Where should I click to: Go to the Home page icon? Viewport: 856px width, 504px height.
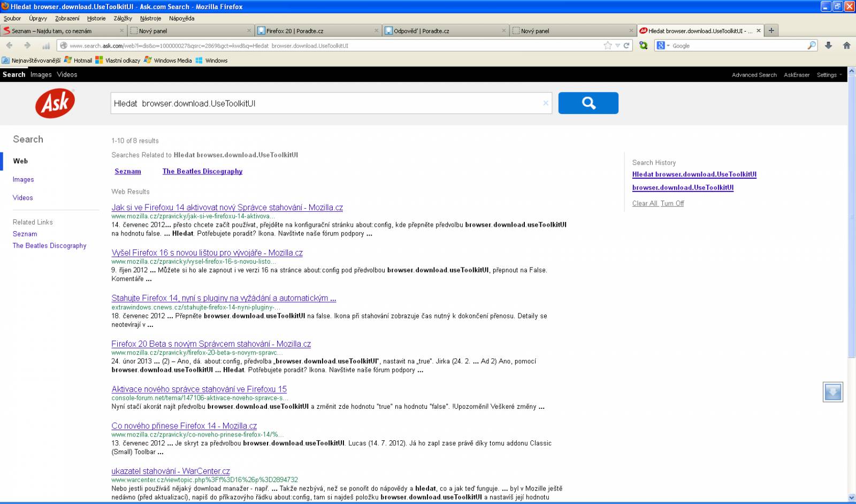pyautogui.click(x=846, y=45)
